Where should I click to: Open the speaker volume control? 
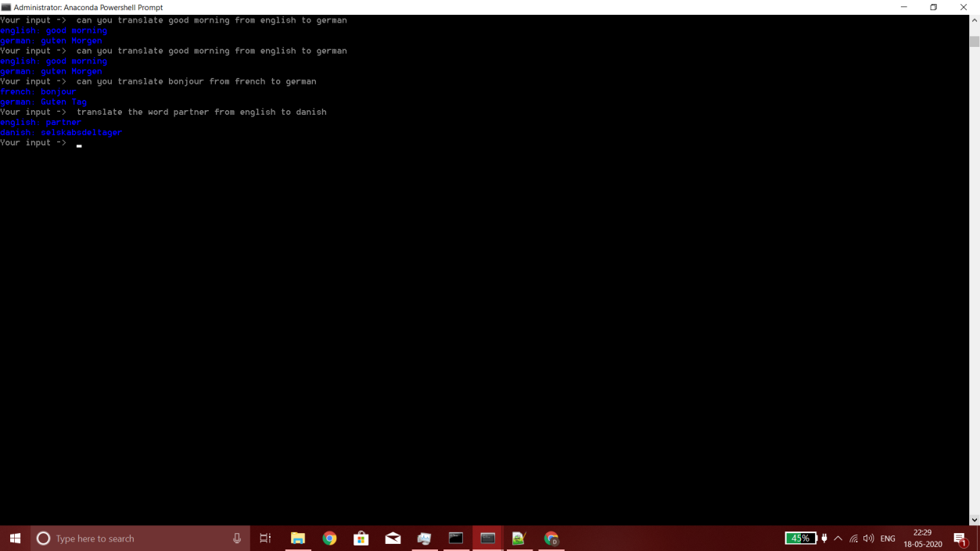[x=868, y=538]
